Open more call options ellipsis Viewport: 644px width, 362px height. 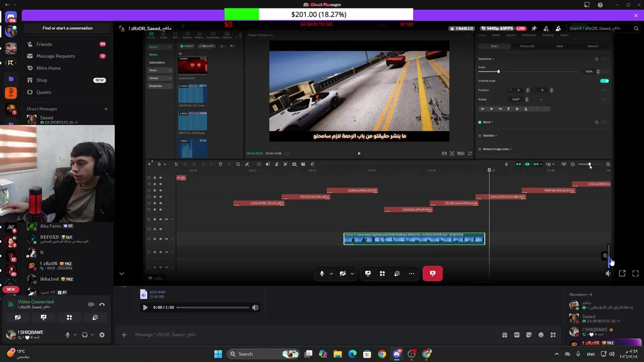(x=412, y=274)
